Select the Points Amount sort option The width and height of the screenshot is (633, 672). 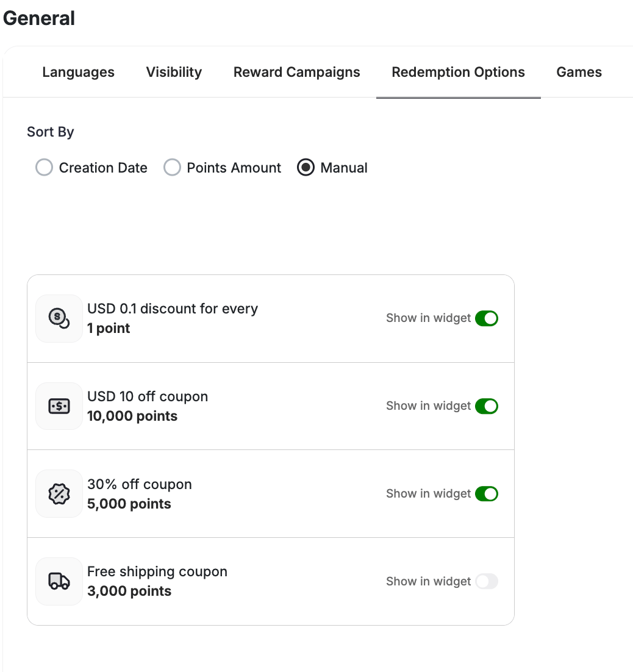coord(173,168)
